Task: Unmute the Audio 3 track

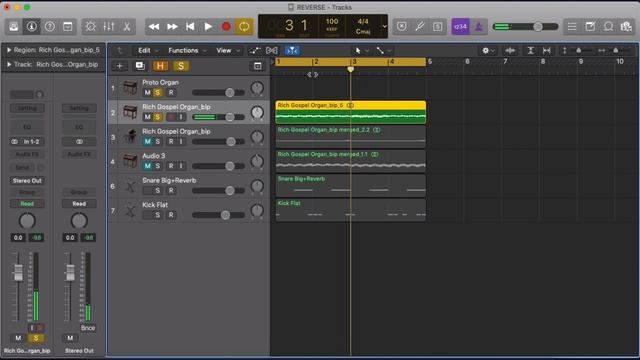Action: coord(147,166)
